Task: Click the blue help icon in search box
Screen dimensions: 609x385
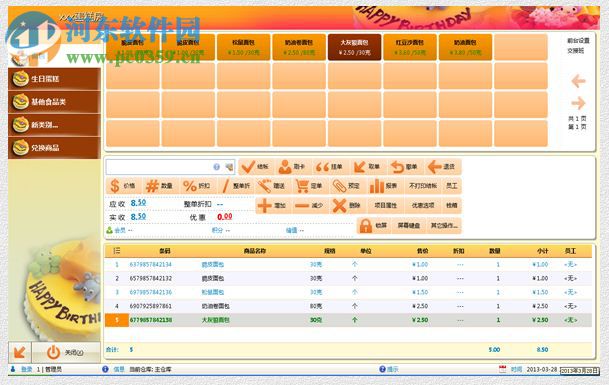Action: coord(216,167)
